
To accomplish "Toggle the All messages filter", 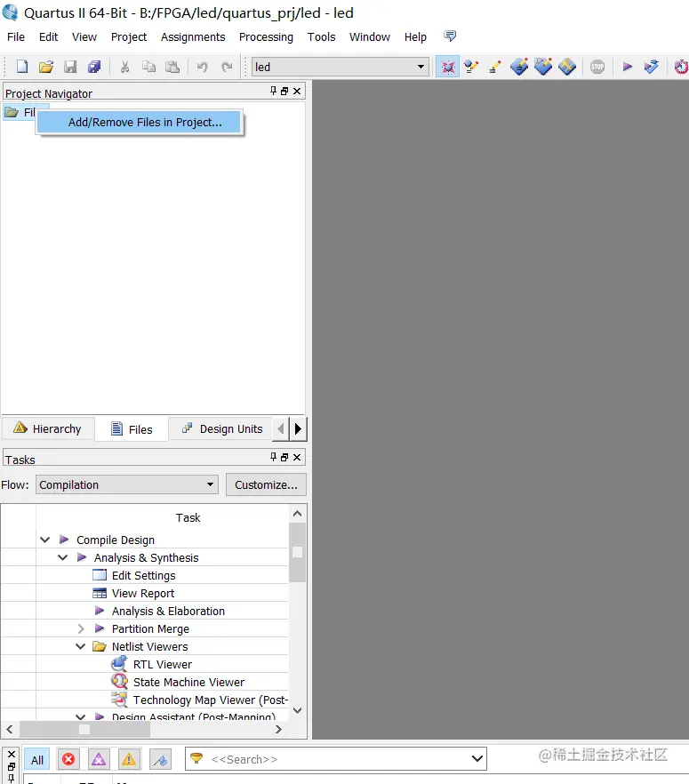I will tap(37, 760).
